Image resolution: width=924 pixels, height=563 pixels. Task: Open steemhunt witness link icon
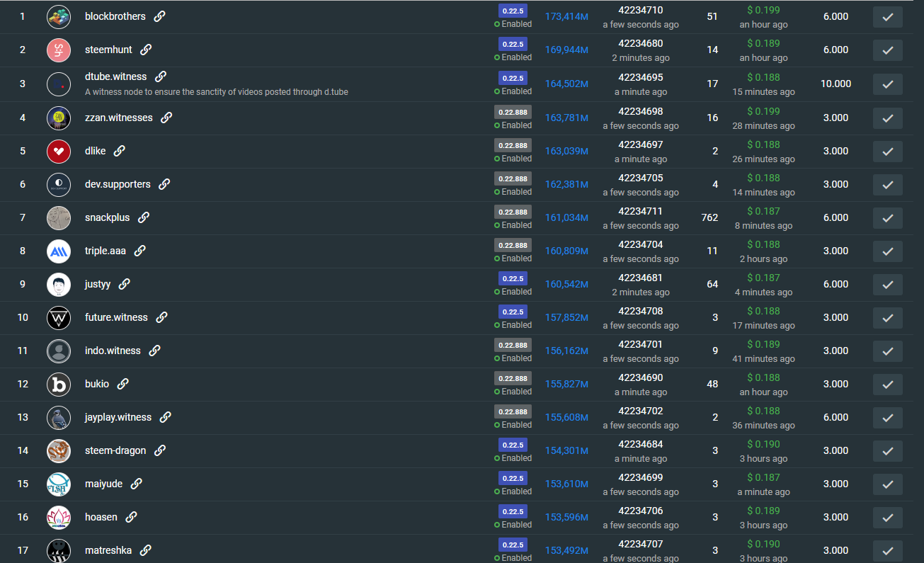click(146, 50)
